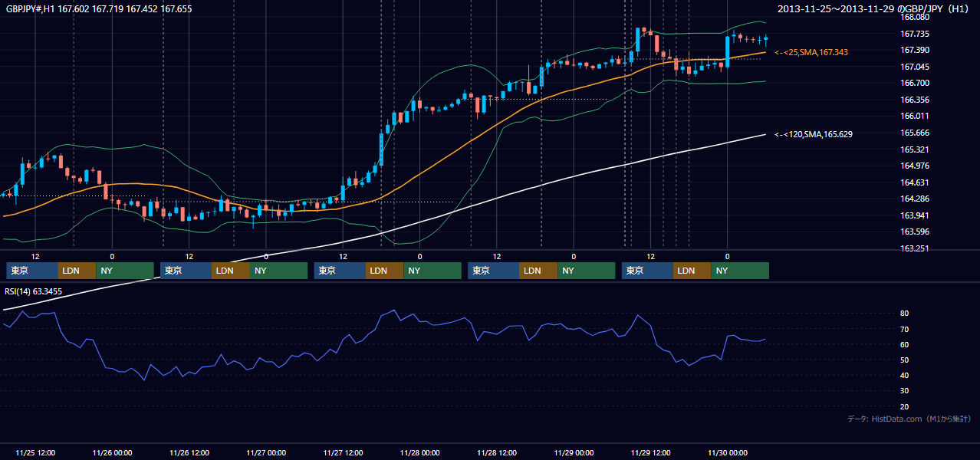Click the 166.356 price axis label
Viewport: 980px width, 460px height.
[914, 100]
